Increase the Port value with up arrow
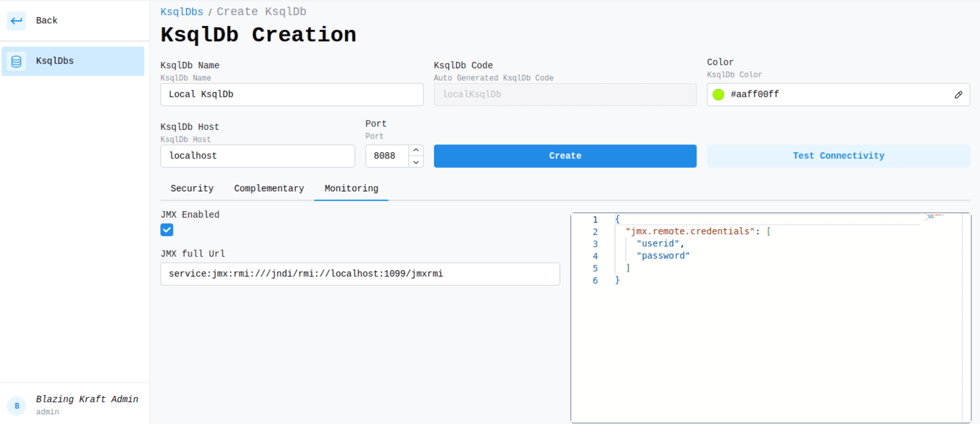This screenshot has width=980, height=424. 416,150
